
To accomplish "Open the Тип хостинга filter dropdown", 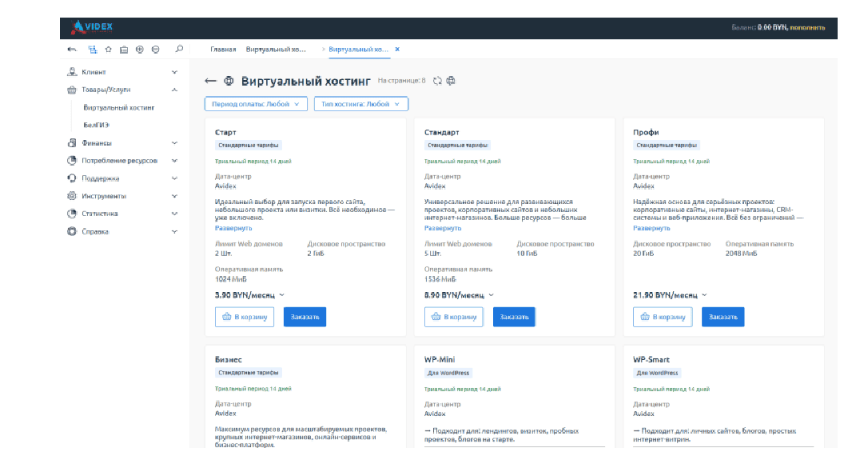I will (x=361, y=104).
